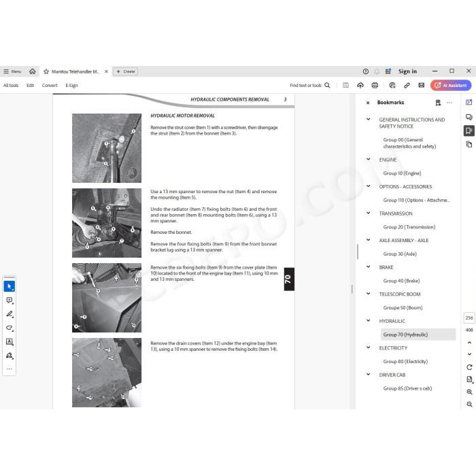Open the Adobe apps grid icon

click(388, 71)
